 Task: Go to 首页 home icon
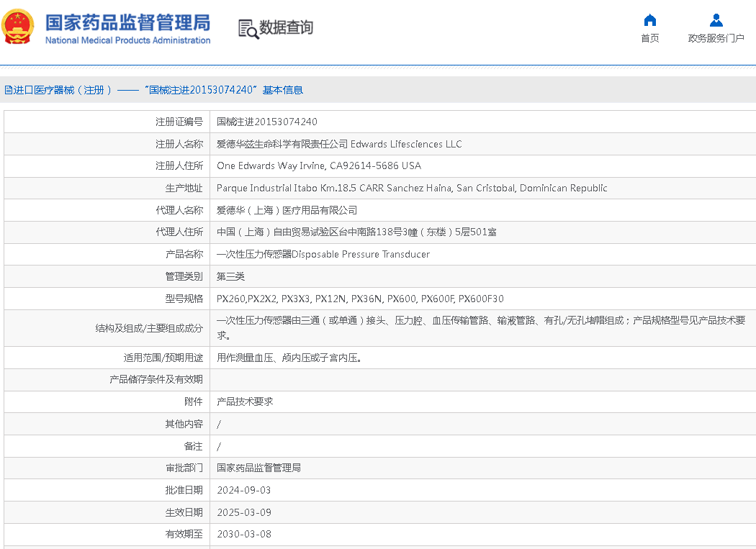(650, 20)
